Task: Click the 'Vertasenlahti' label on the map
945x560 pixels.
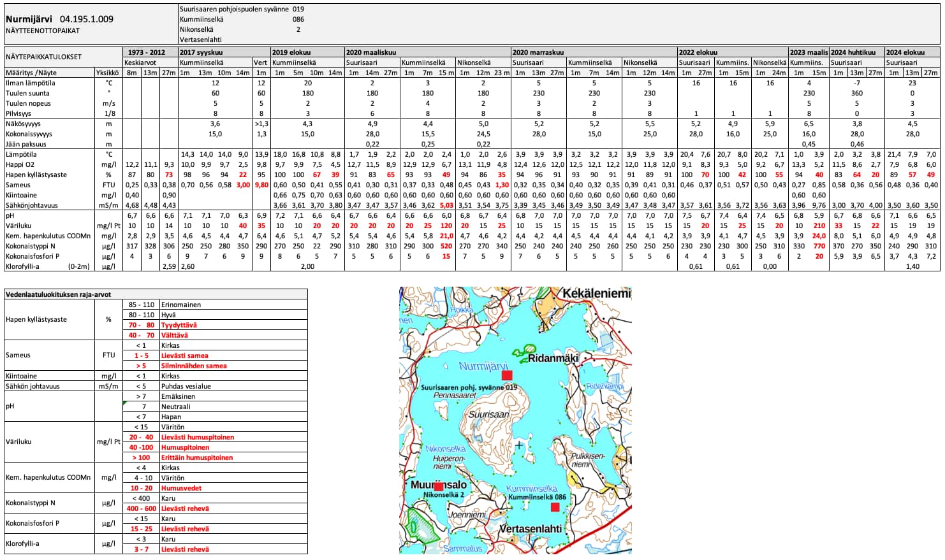Action: tap(530, 529)
